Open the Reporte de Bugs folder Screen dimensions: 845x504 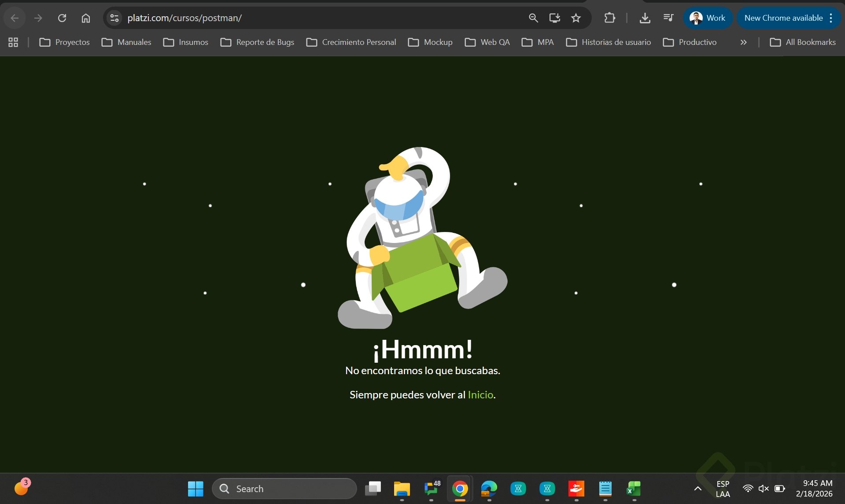[x=257, y=42]
